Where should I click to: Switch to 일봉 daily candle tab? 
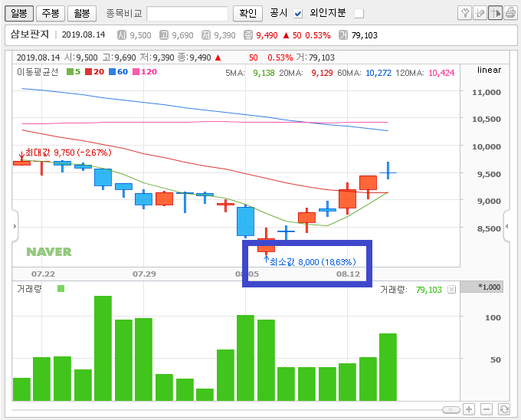(19, 13)
